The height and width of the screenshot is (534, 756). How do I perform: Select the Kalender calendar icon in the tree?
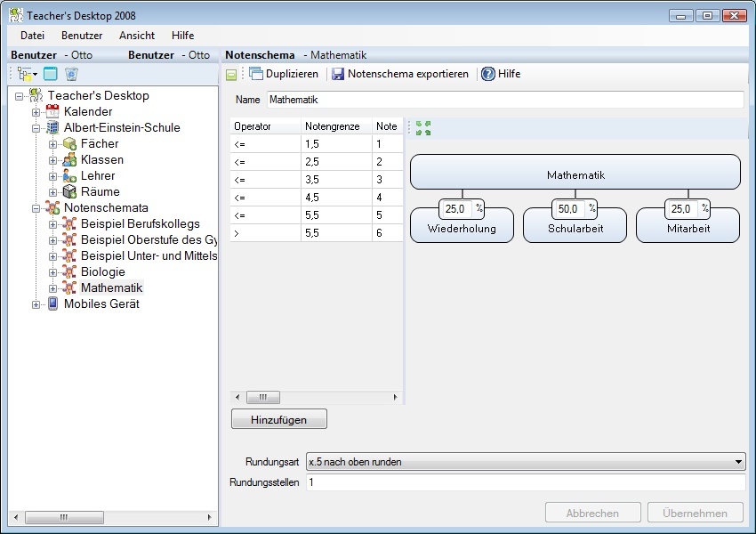[52, 111]
